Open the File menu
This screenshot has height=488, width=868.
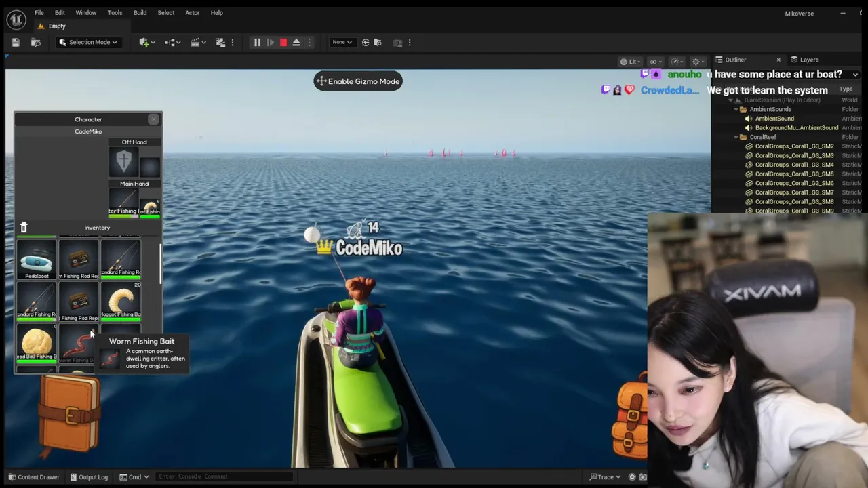[39, 13]
